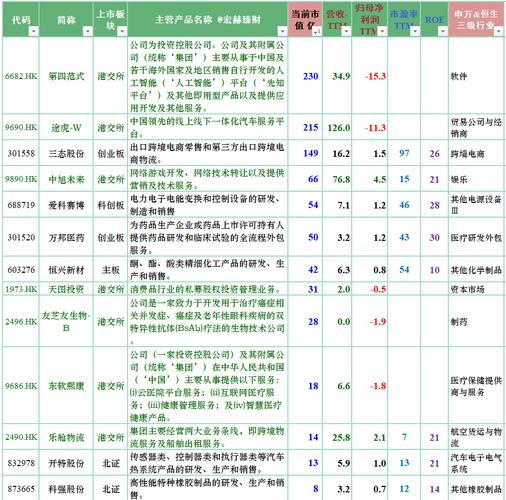Select the stock code cell 9890.HK
Screen dimensions: 506x500
(x=21, y=179)
